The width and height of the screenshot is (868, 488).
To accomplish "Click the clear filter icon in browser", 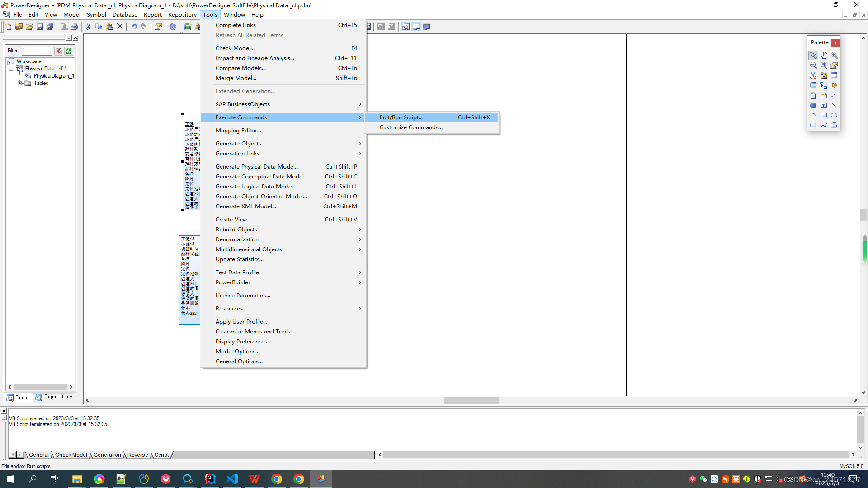I will click(59, 51).
